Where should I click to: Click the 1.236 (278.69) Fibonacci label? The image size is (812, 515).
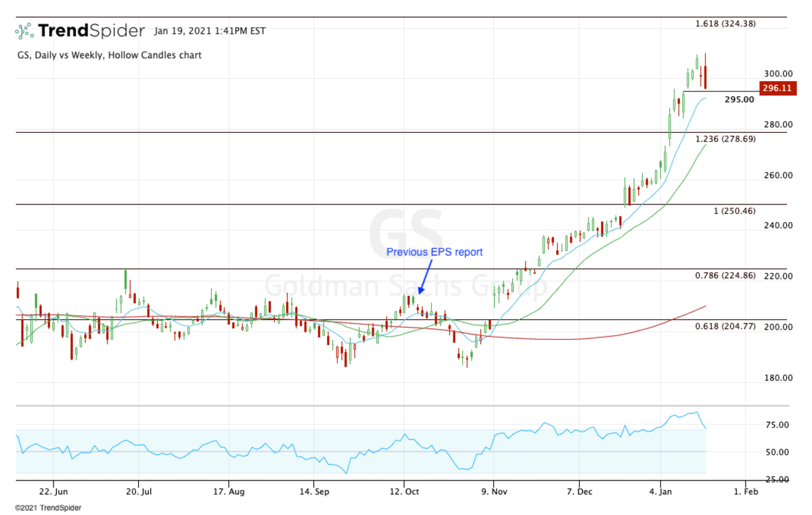(725, 139)
